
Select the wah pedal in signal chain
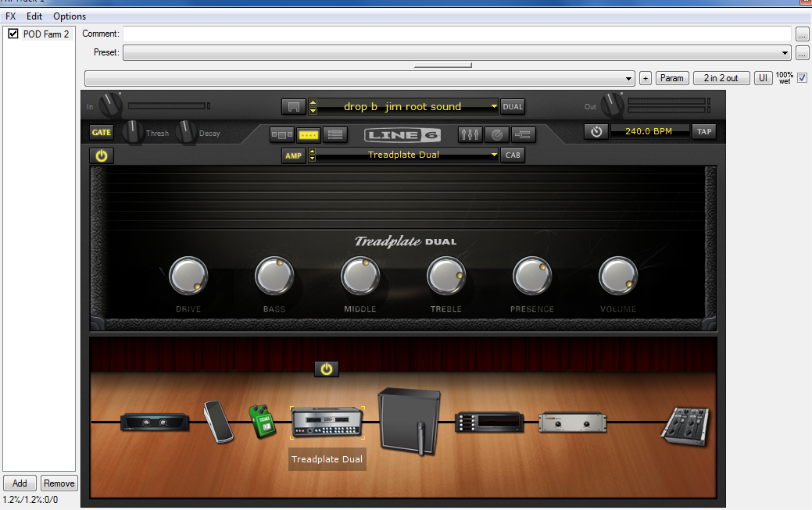pos(219,422)
